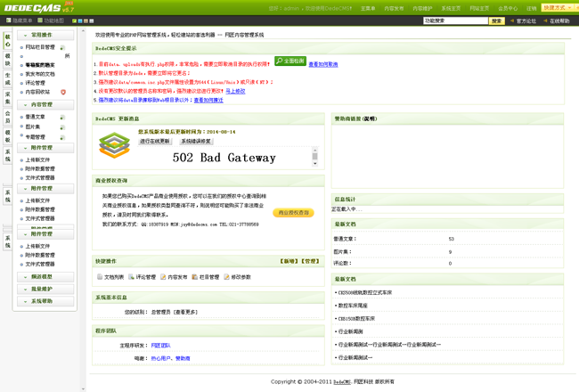Click the 进行在线更新 button
Viewport: 579px width, 392px height.
click(155, 141)
